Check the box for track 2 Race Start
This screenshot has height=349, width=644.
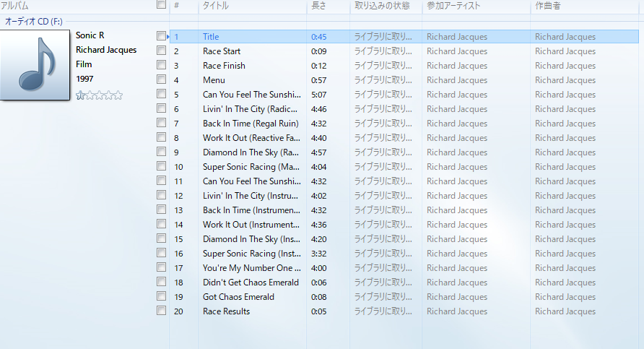click(x=162, y=51)
